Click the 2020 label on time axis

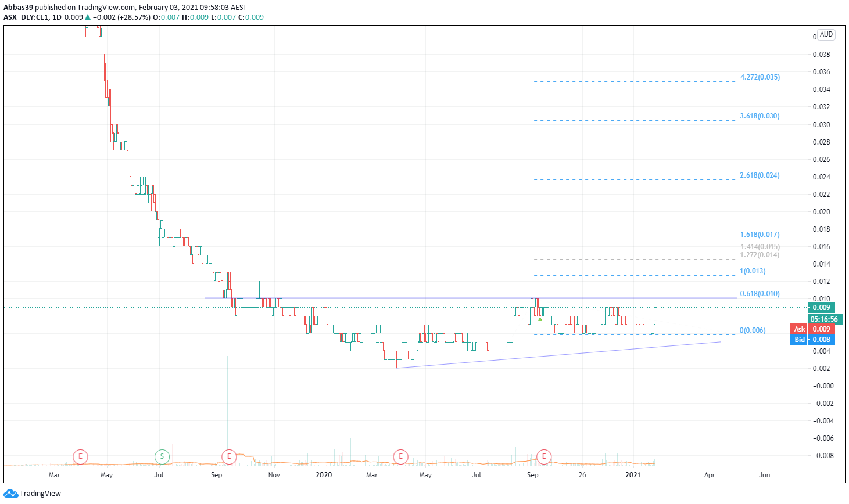click(x=324, y=475)
